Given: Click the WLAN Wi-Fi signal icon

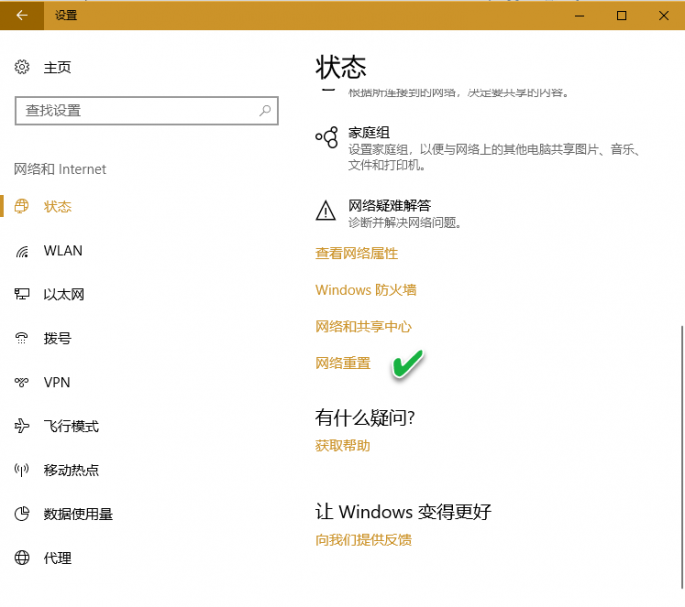Looking at the screenshot, I should tap(22, 251).
